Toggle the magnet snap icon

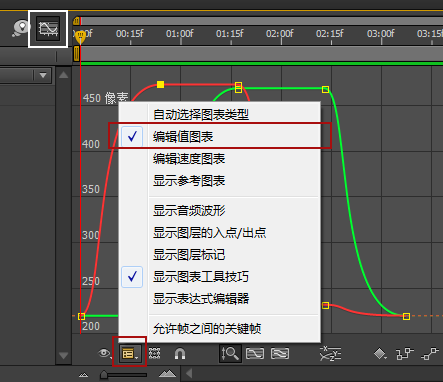point(180,353)
